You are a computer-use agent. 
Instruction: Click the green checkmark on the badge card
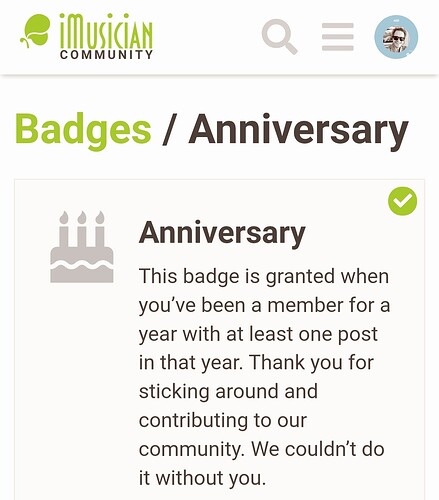(x=402, y=201)
